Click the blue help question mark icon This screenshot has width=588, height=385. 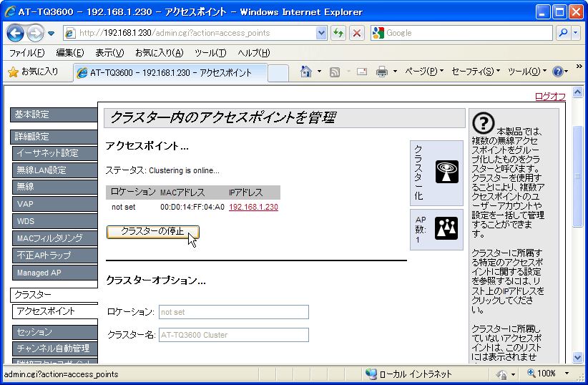(558, 72)
